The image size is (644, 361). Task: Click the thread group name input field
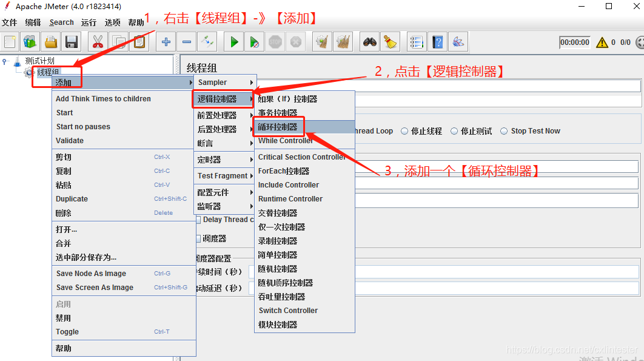[449, 86]
